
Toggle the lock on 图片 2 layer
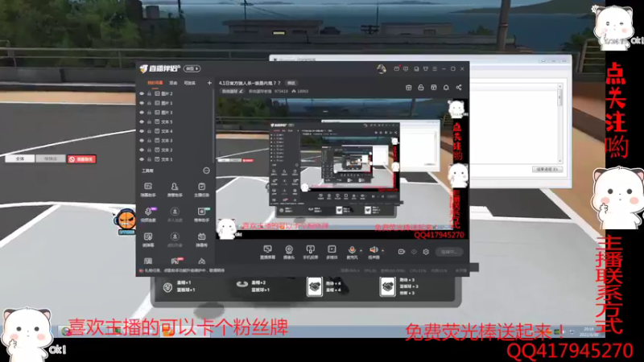(x=150, y=93)
